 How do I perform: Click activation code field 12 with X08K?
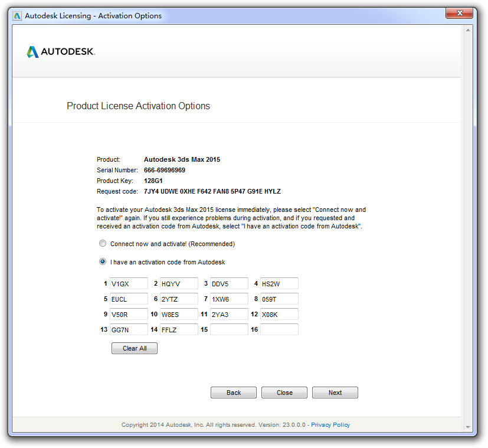click(279, 314)
